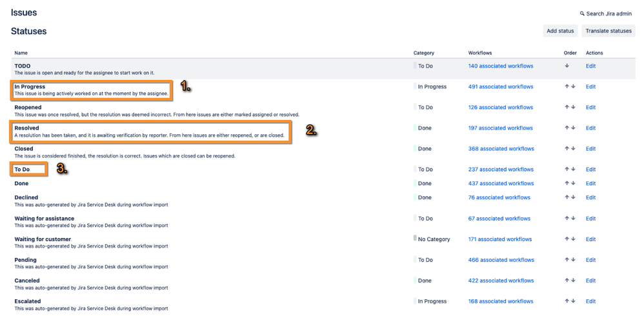The width and height of the screenshot is (644, 316).
Task: Open 168 associated workflows link
Action: tap(501, 301)
